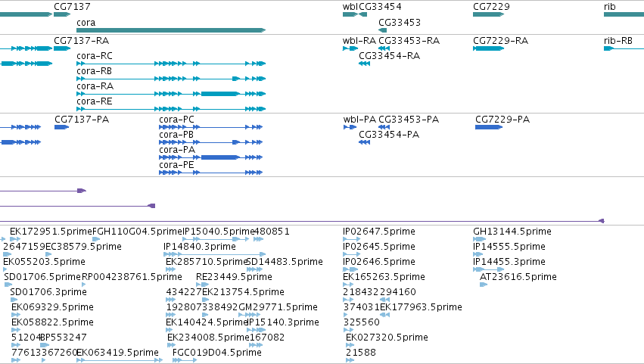Select the cora gene label
The width and height of the screenshot is (644, 364).
point(86,23)
